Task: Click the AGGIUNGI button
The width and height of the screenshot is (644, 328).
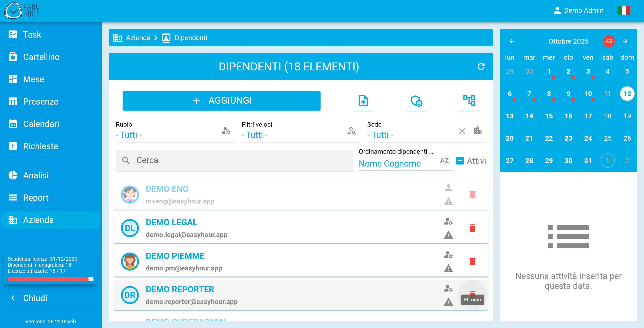Action: 221,101
